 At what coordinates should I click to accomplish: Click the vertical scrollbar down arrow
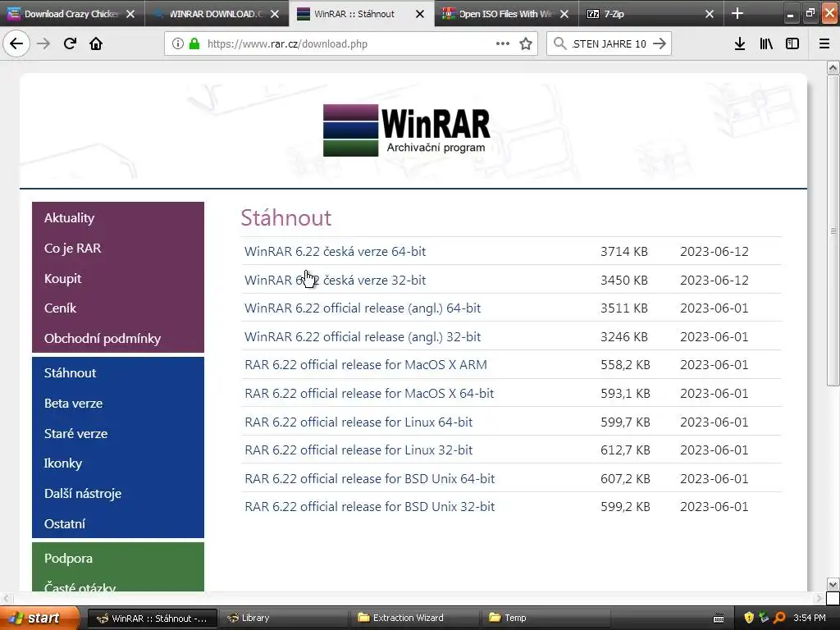click(x=833, y=584)
